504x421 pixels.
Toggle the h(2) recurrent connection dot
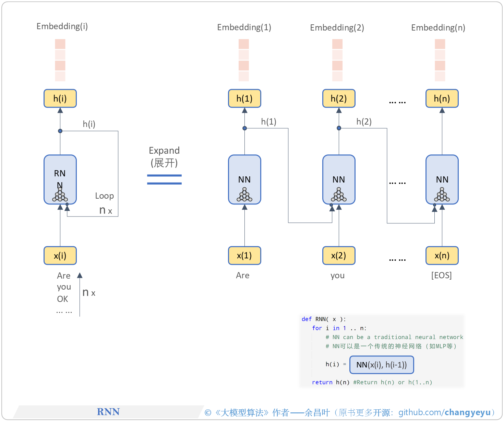(x=339, y=128)
